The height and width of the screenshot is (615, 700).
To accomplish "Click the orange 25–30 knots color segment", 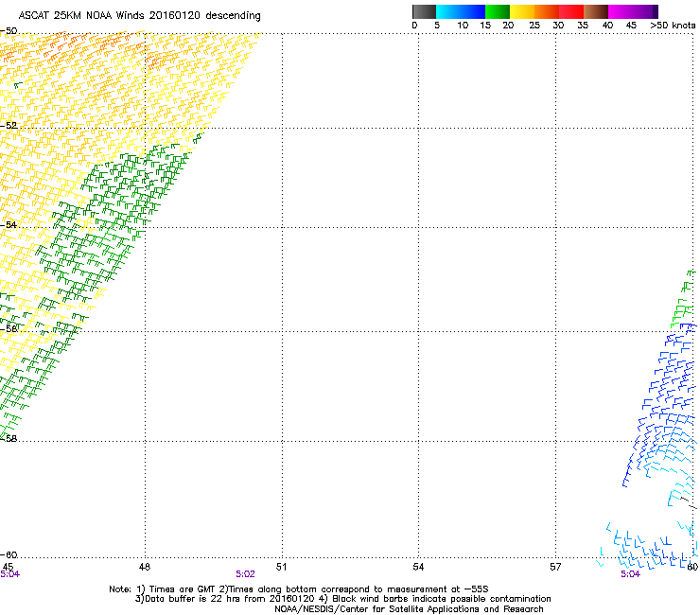I will point(547,11).
